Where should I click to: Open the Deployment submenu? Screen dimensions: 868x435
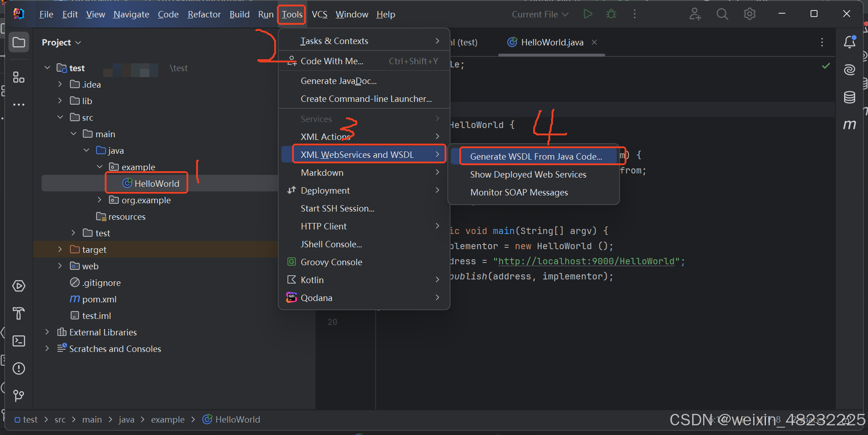coord(364,190)
